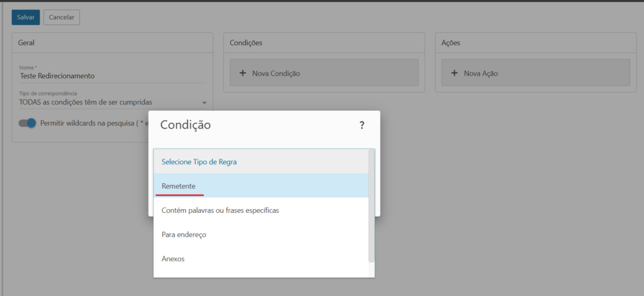Click the Cancelar button
Viewport: 644px width, 296px height.
coord(62,17)
